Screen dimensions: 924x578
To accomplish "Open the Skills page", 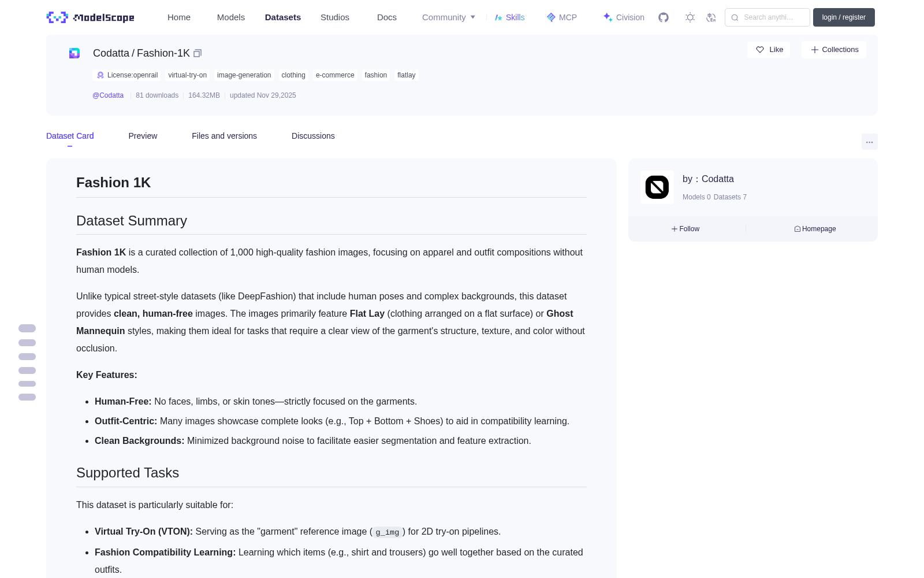I will click(509, 17).
